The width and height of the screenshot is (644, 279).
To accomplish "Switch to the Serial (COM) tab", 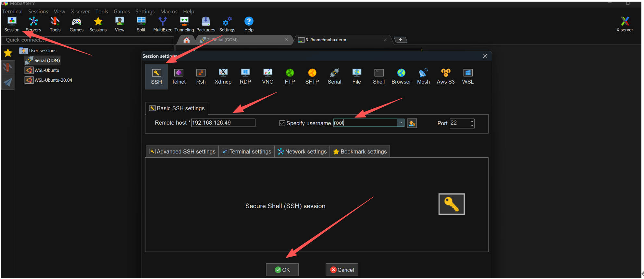I will point(244,40).
